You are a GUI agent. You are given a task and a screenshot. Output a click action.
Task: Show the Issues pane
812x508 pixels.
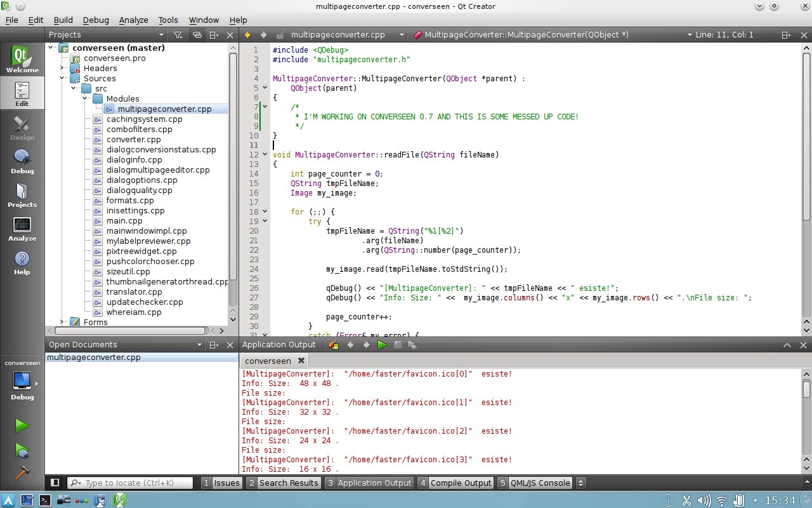coord(221,483)
